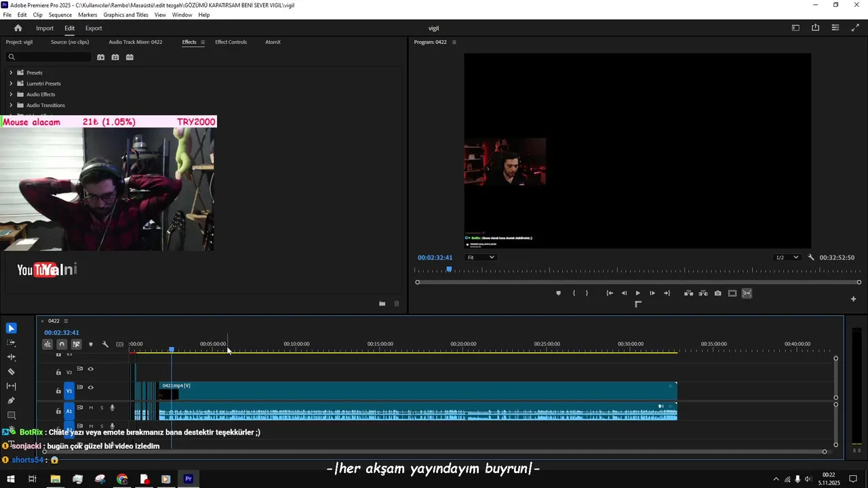Go to Out point in Program monitor
Viewport: 868px width, 488px height.
[667, 293]
